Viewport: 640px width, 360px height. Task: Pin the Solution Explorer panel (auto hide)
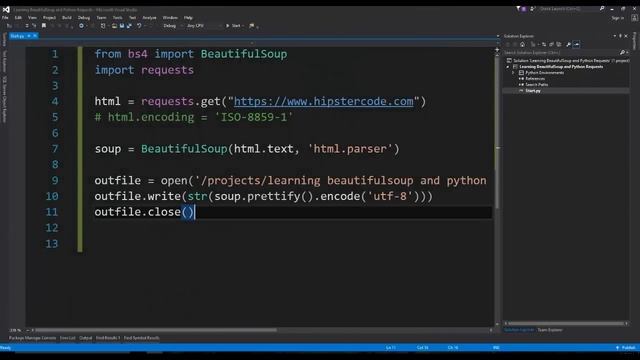pyautogui.click(x=620, y=36)
